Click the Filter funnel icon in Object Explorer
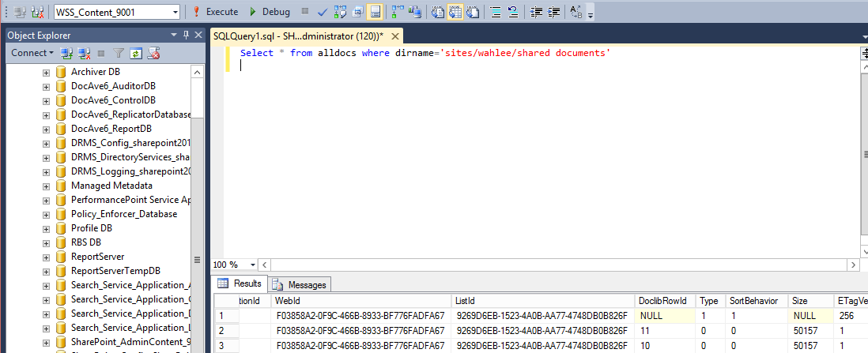 (119, 53)
